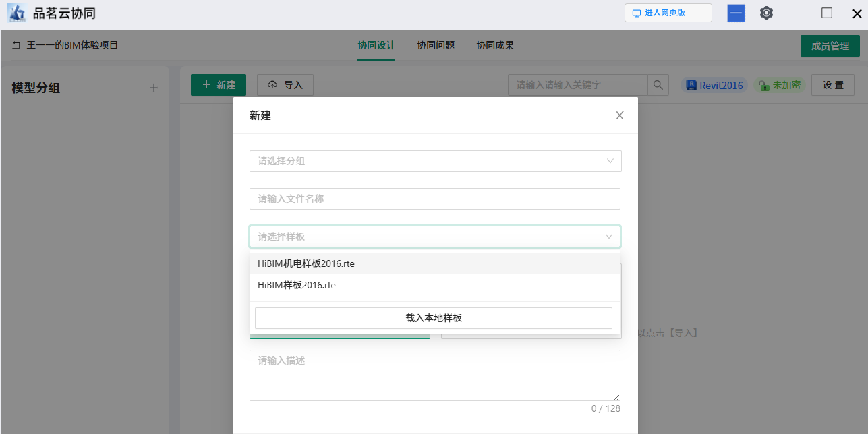
Task: Focus the 请输入文件名称 file name field
Action: [x=435, y=199]
